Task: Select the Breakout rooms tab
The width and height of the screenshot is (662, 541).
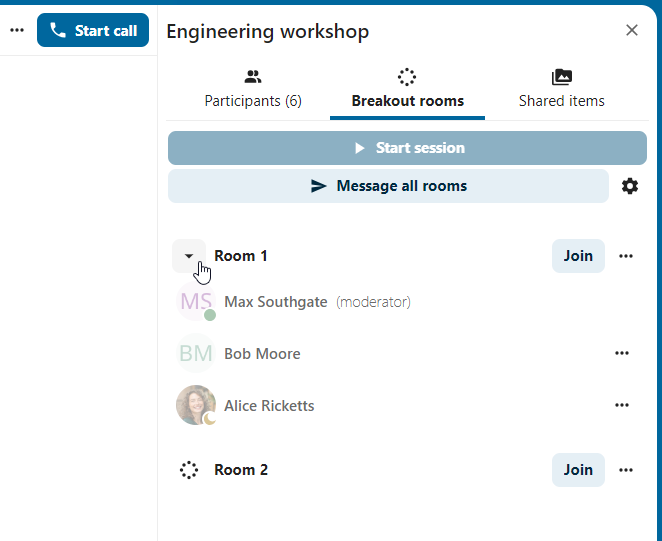Action: pos(407,89)
